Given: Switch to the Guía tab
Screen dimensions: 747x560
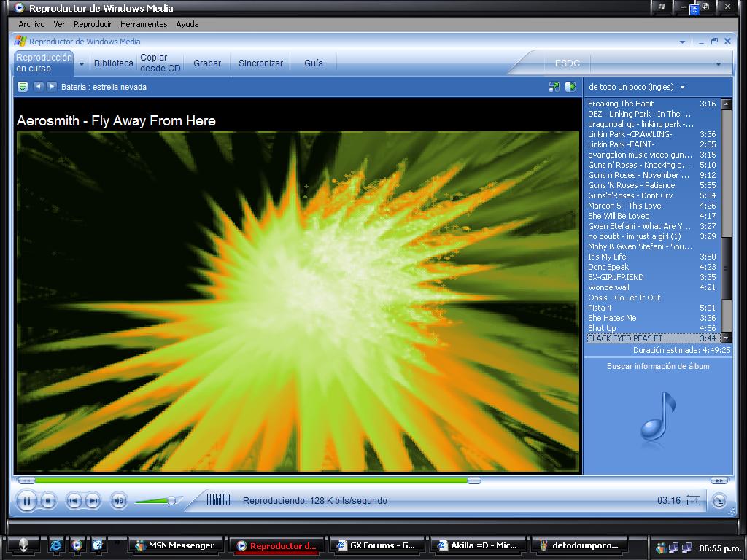Looking at the screenshot, I should 314,63.
